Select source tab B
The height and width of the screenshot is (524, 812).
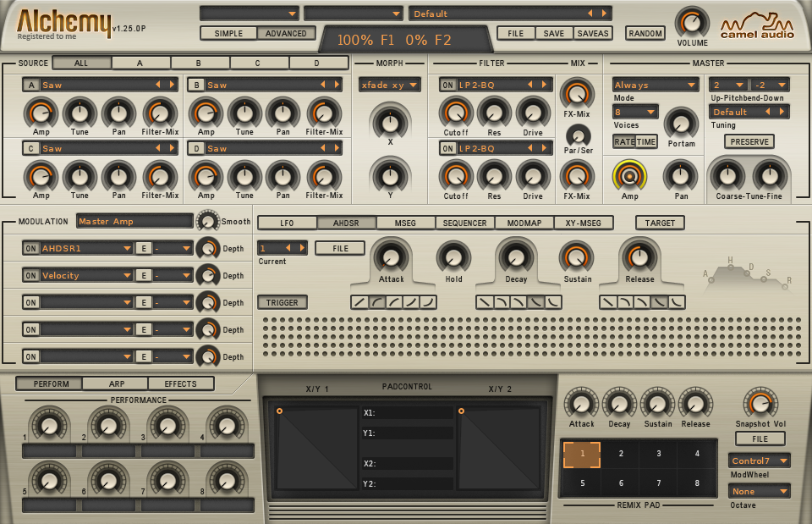coord(198,63)
